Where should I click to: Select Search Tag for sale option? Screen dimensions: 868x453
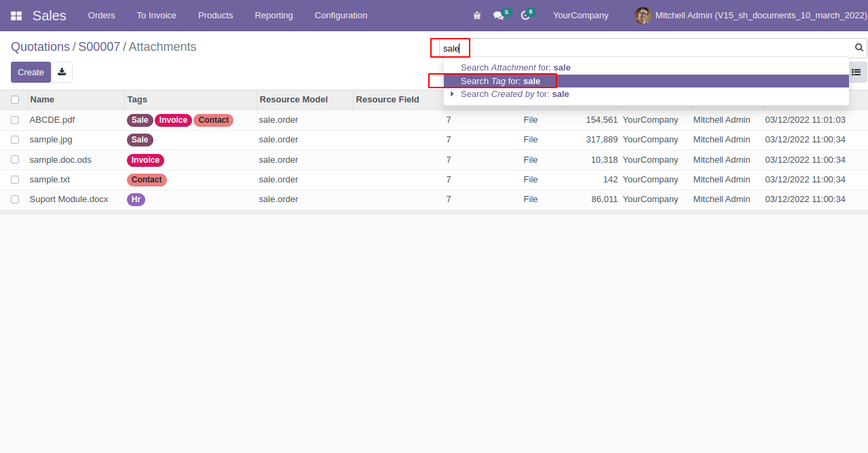coord(646,81)
